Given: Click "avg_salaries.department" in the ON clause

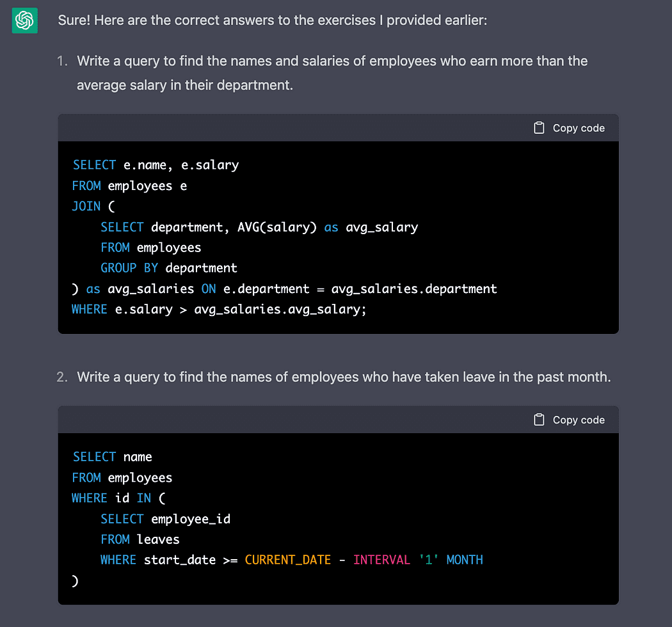Looking at the screenshot, I should pos(414,289).
